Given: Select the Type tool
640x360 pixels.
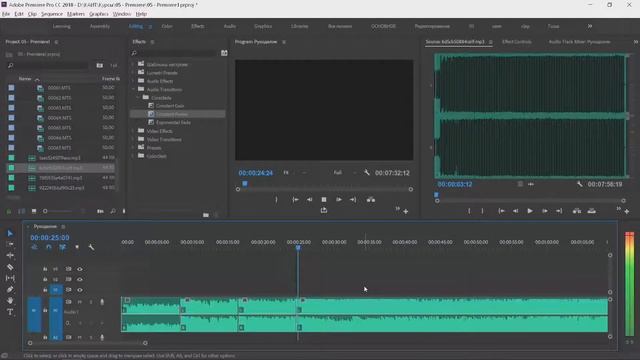Looking at the screenshot, I should tap(10, 312).
